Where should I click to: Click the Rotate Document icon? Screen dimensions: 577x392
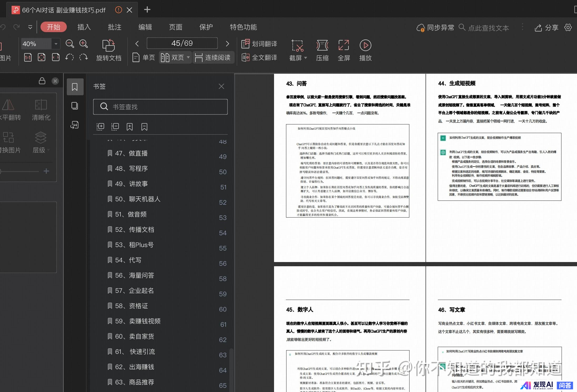[x=109, y=46]
